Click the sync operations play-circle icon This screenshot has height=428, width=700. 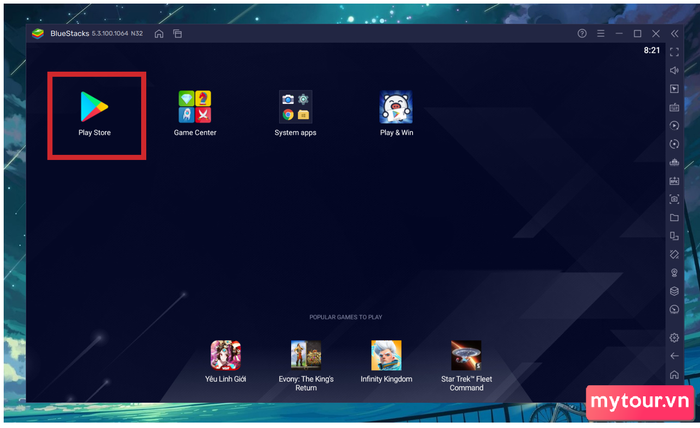[x=674, y=125]
